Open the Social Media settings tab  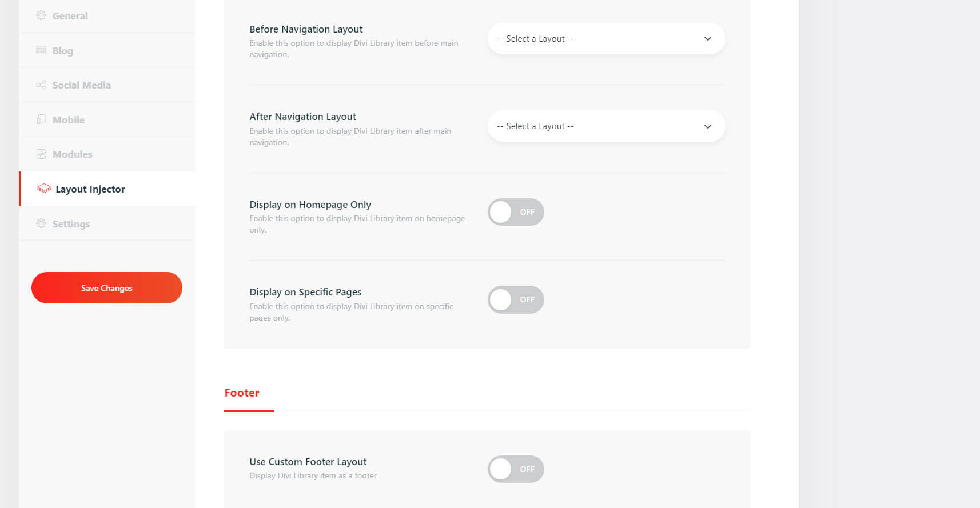point(82,85)
